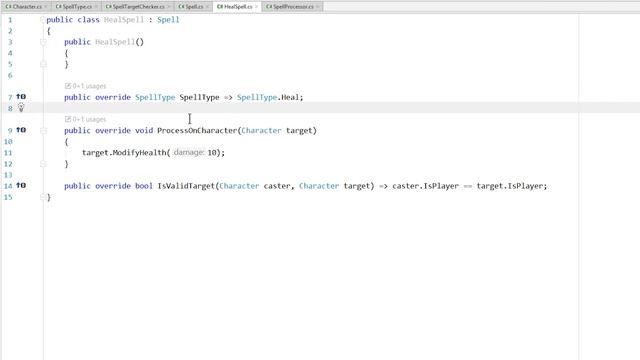Open the SpellType.cs editor tab

(x=77, y=7)
